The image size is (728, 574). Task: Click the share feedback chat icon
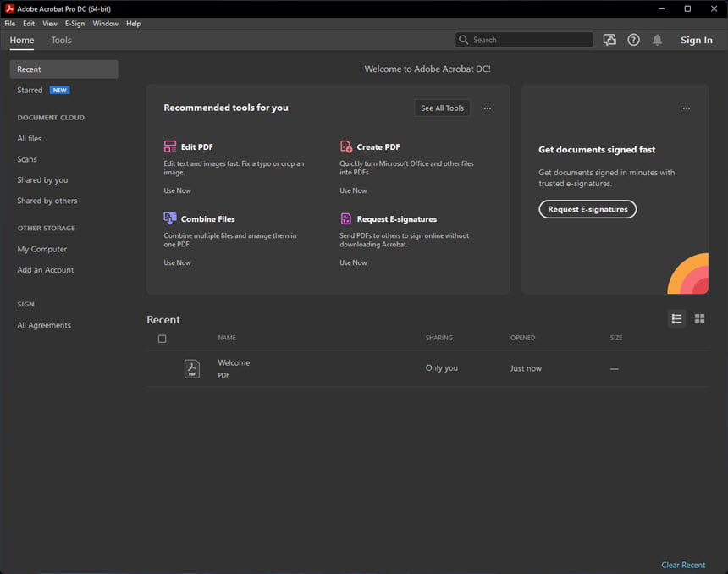[609, 40]
